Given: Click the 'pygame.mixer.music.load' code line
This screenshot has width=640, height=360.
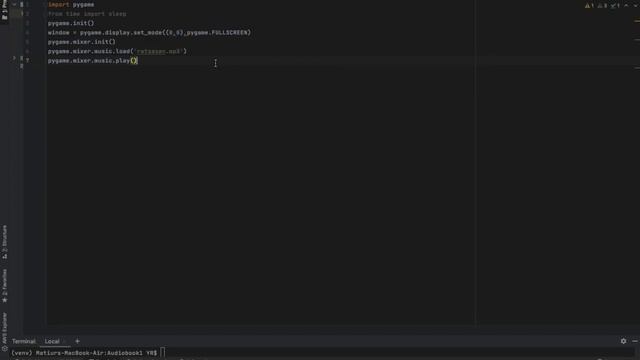Looking at the screenshot, I should tap(117, 51).
